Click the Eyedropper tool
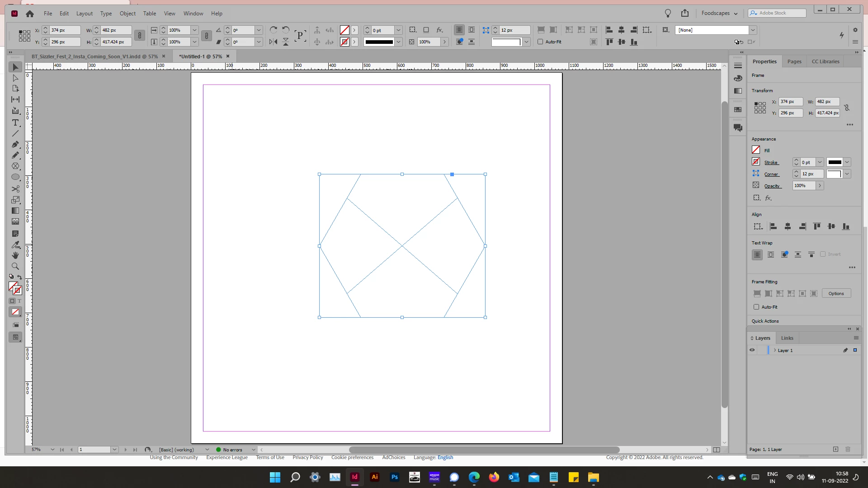The width and height of the screenshot is (868, 488). [15, 244]
